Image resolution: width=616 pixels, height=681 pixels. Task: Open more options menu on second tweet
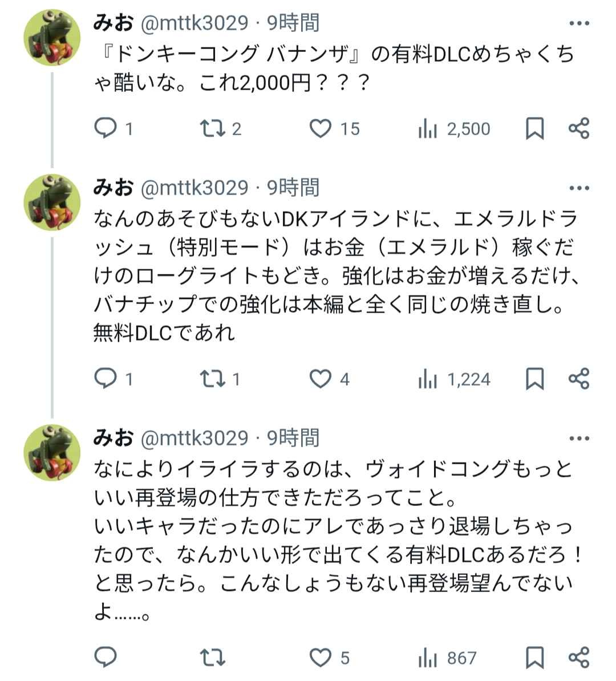(579, 188)
